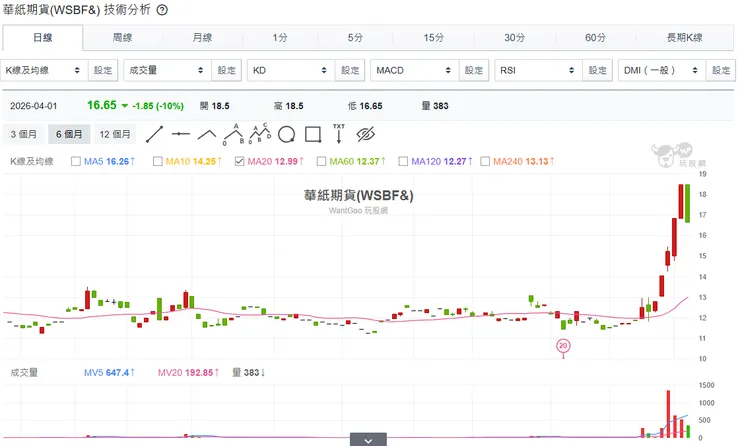Click the 16.65 current price value

[101, 105]
